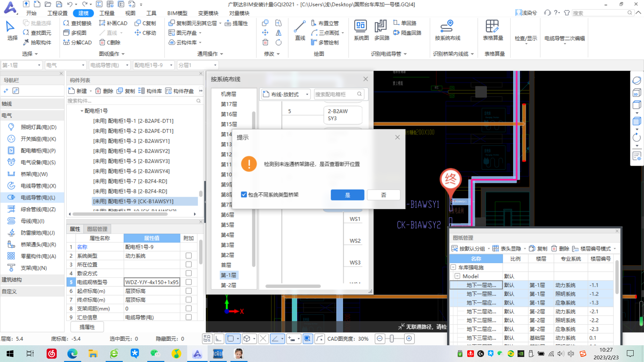Screen dimensions: 644x362
Task: Open the 第-1层 floor dropdown
Action: click(21, 65)
